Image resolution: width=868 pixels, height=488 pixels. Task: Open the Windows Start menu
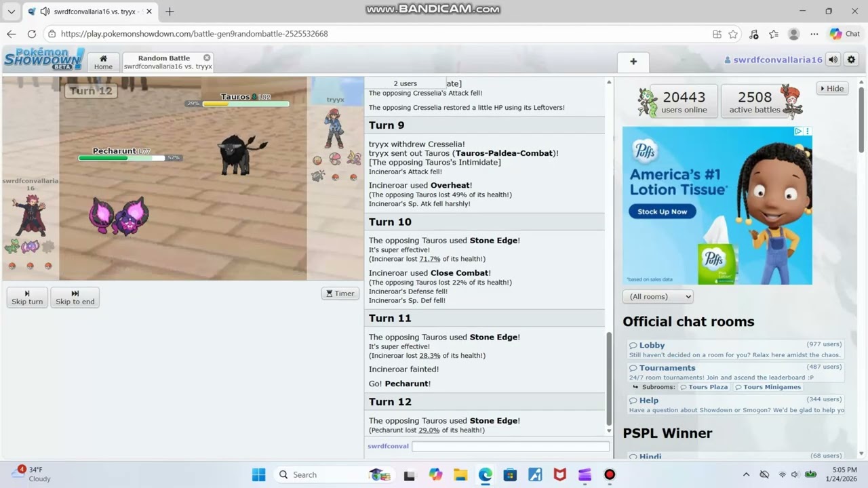259,474
